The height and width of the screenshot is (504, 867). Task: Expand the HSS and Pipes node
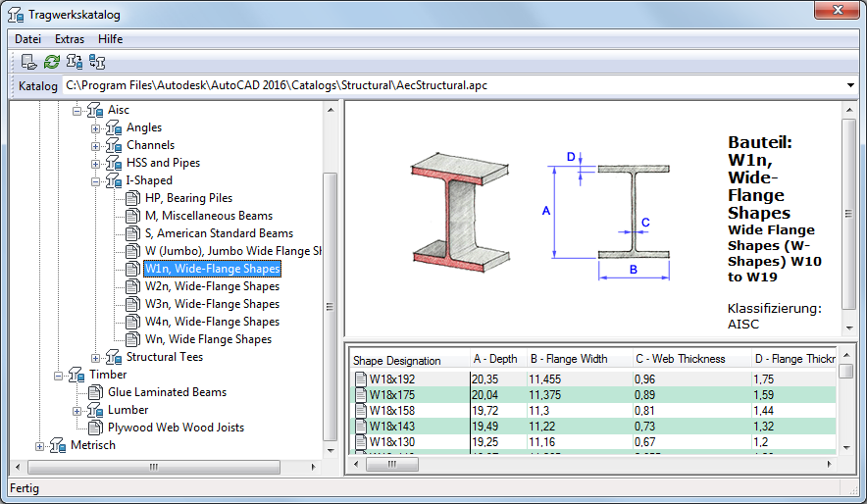96,164
